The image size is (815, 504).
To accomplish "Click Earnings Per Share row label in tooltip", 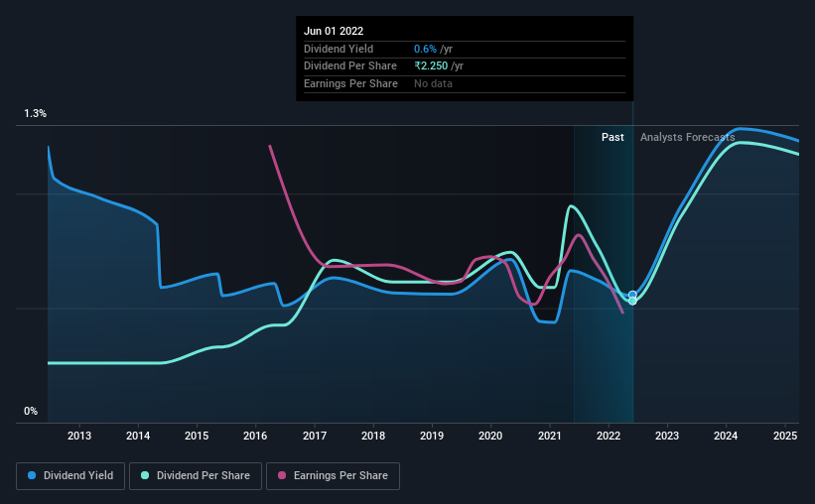I will (x=350, y=83).
